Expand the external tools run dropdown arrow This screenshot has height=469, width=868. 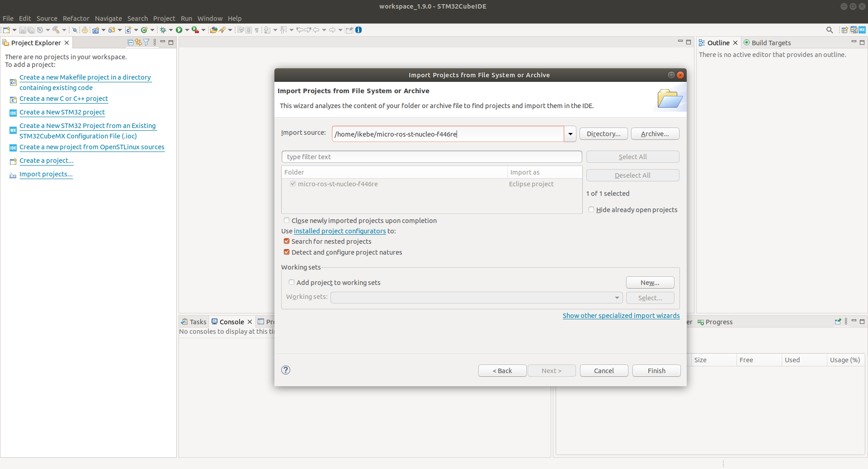point(203,30)
